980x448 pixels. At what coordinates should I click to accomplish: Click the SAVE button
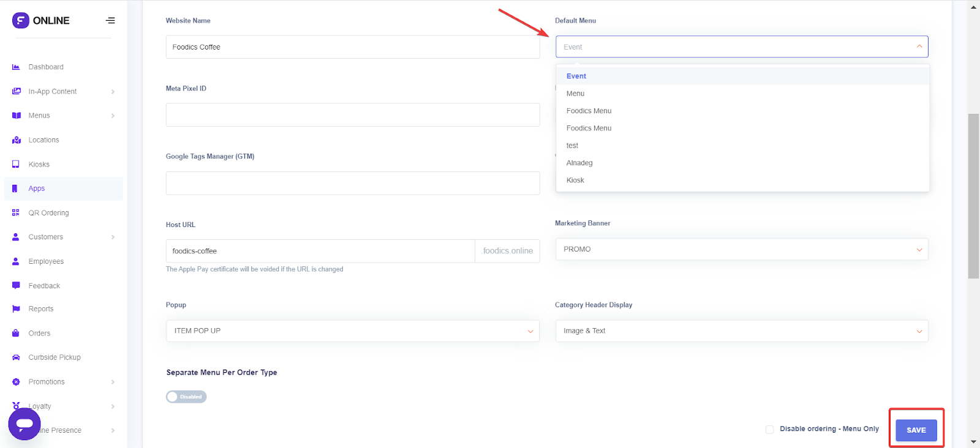point(916,430)
